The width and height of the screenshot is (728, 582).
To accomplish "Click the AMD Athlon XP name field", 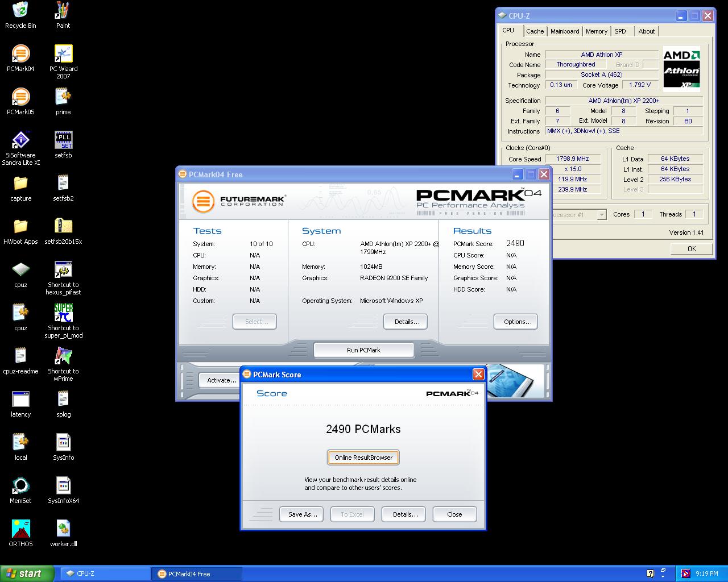I will [601, 55].
